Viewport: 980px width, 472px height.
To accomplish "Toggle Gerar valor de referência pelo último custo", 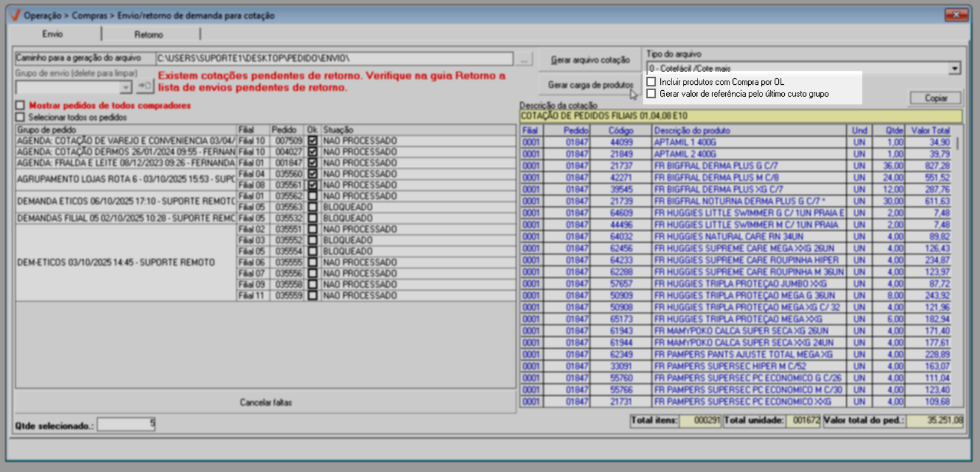I will click(652, 94).
